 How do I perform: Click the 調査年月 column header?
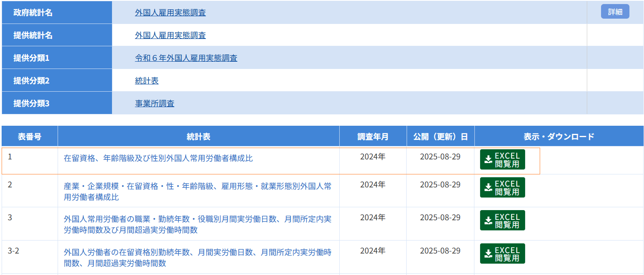[x=373, y=137]
